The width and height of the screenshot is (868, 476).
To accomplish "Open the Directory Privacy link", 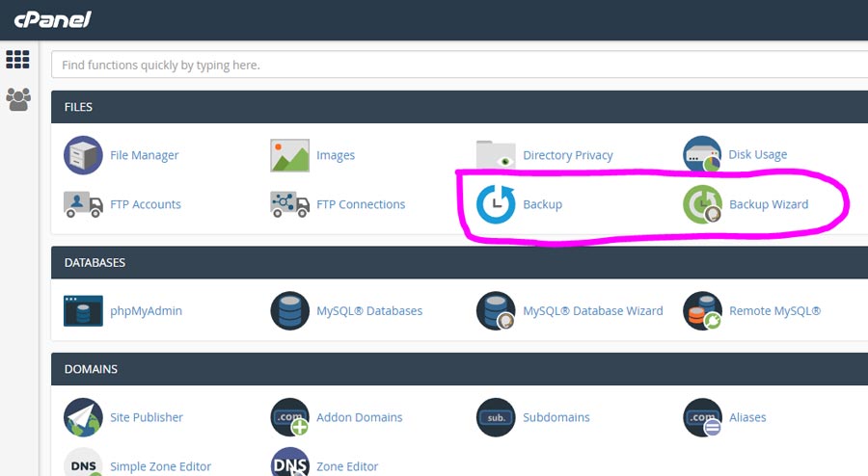I will pos(568,155).
